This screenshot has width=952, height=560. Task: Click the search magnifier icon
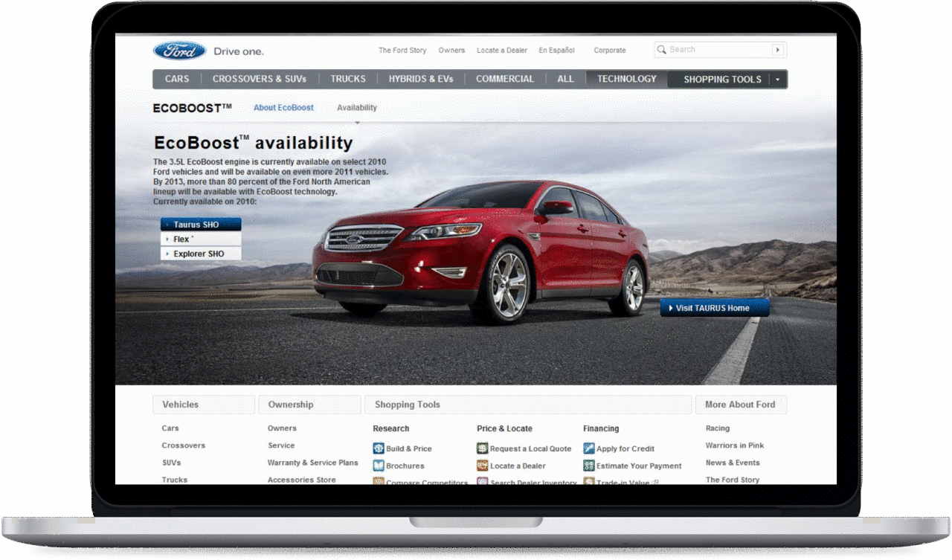coord(661,50)
